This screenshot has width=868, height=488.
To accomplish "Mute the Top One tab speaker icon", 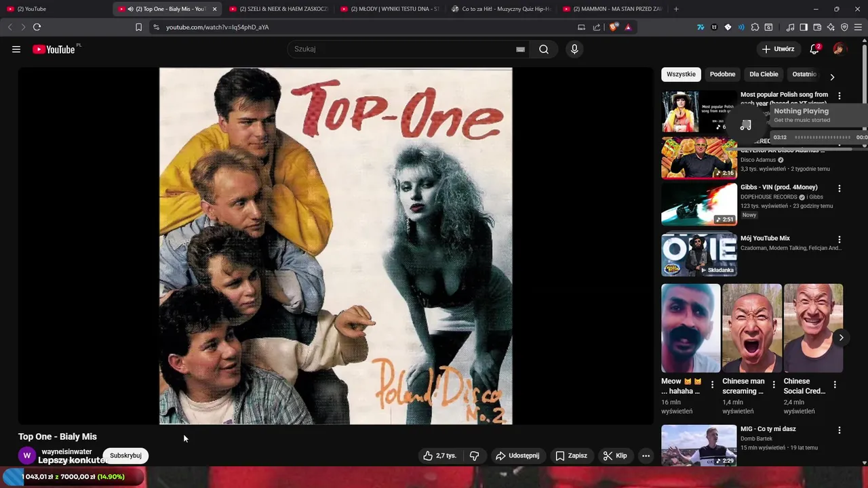I will click(x=130, y=9).
